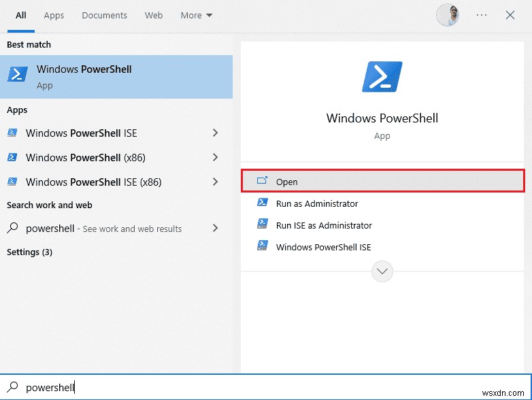Click the Windows PowerShell (x86) app icon
Viewport: 532px width, 400px height.
[x=12, y=157]
